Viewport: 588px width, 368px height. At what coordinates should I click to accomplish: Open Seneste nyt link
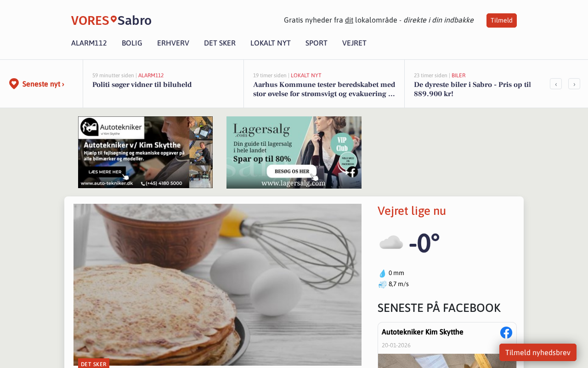point(43,84)
